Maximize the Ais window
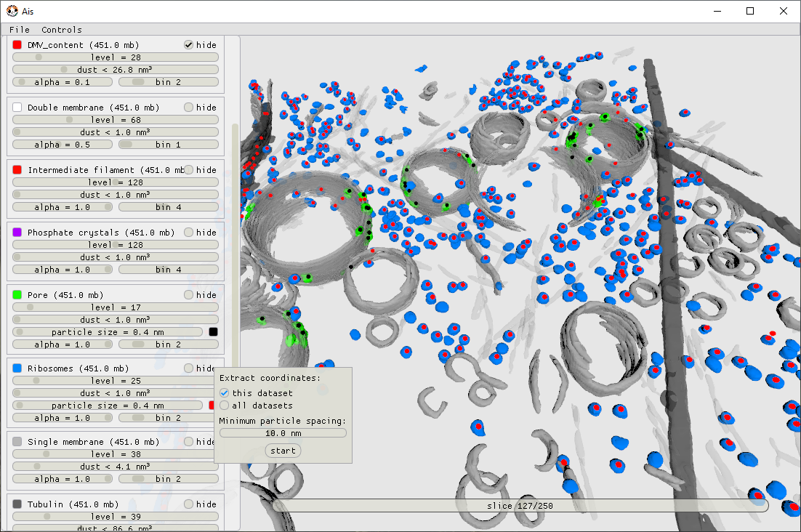Screen dimensions: 801x532 (750, 11)
